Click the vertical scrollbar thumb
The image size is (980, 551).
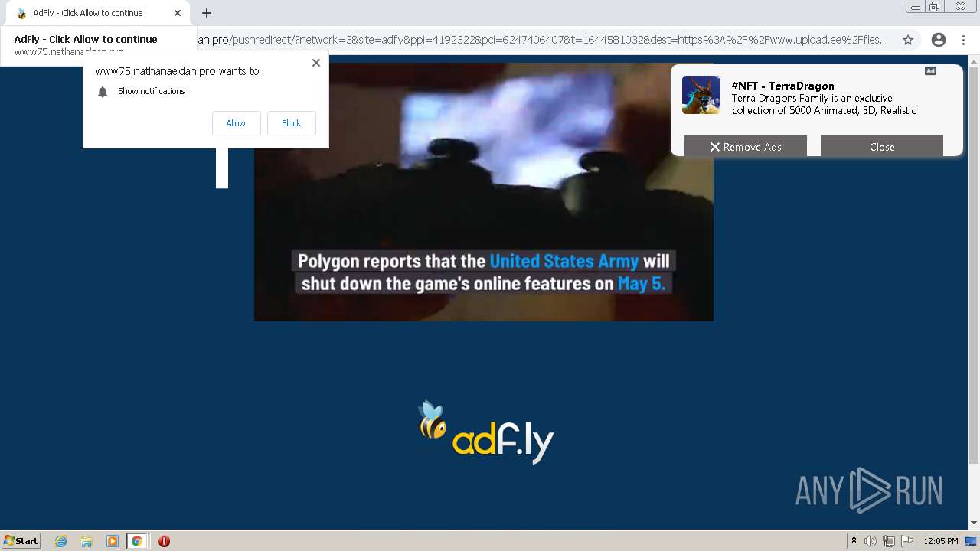click(974, 265)
